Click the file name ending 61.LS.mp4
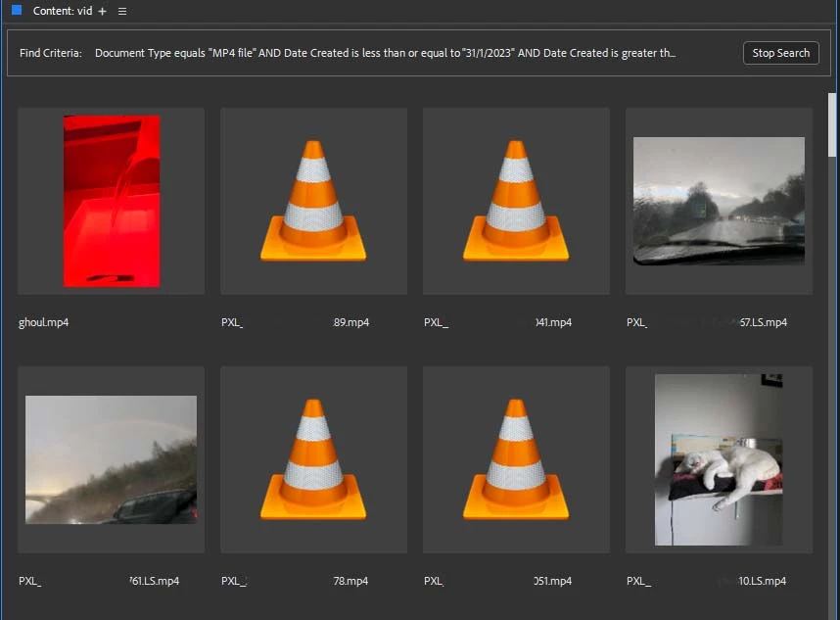This screenshot has width=840, height=620. point(99,581)
